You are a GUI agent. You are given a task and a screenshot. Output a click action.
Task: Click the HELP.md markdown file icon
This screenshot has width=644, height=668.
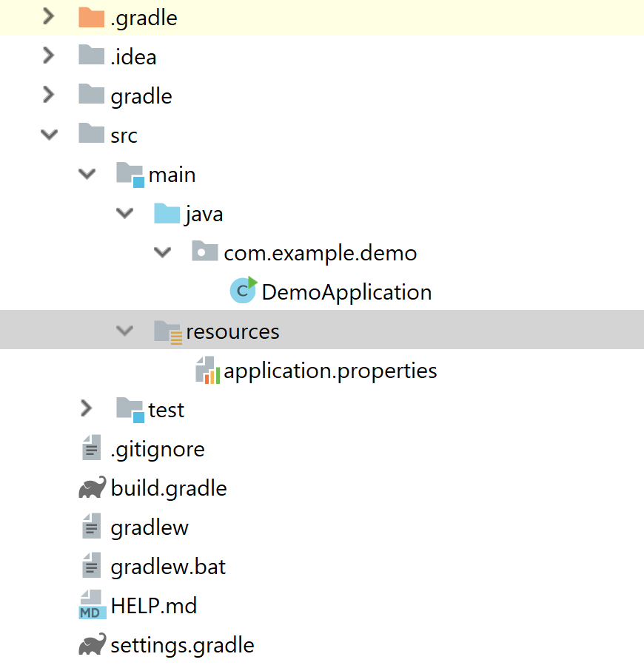[92, 606]
